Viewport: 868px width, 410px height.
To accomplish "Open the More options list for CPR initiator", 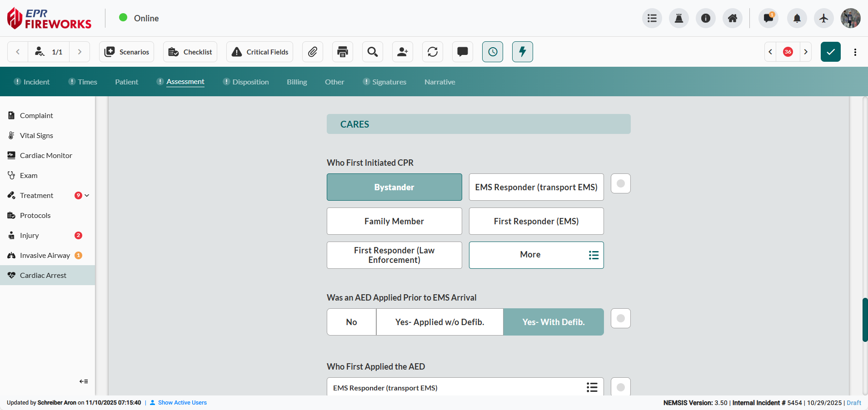I will click(536, 255).
